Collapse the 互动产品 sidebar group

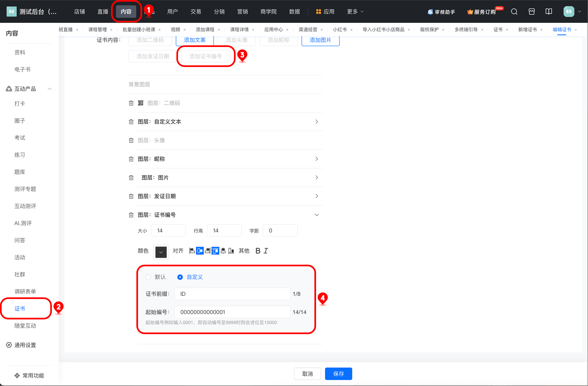pos(50,89)
